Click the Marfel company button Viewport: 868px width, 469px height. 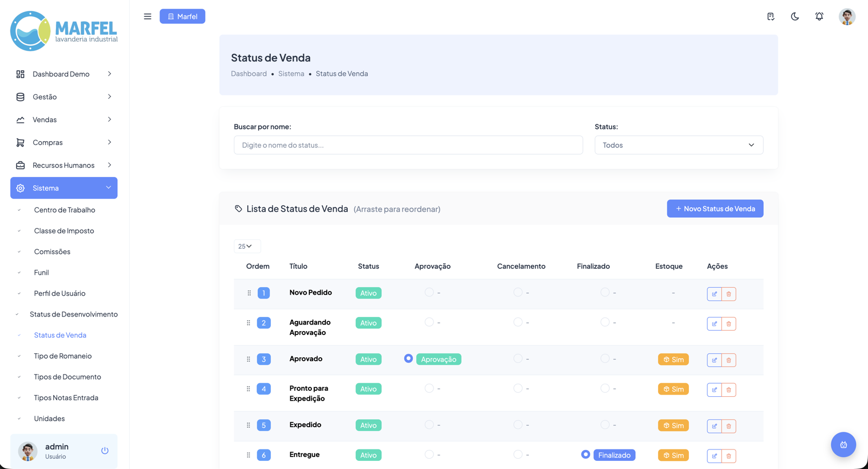[182, 16]
